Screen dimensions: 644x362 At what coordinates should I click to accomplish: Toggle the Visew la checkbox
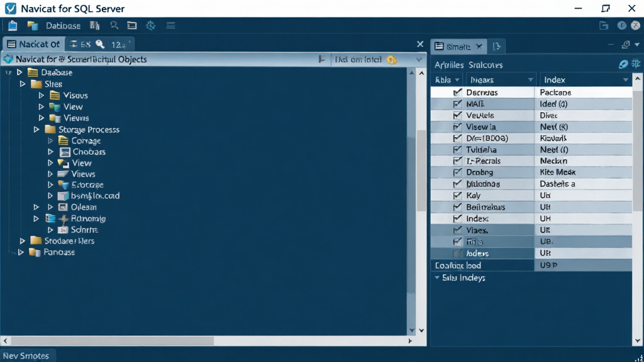pyautogui.click(x=457, y=127)
